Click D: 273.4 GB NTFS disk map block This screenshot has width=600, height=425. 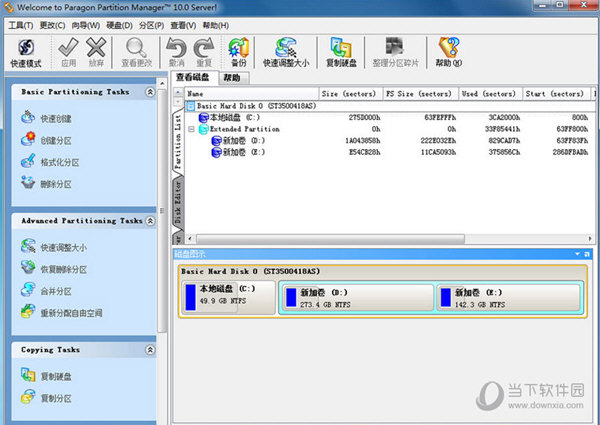coord(358,298)
